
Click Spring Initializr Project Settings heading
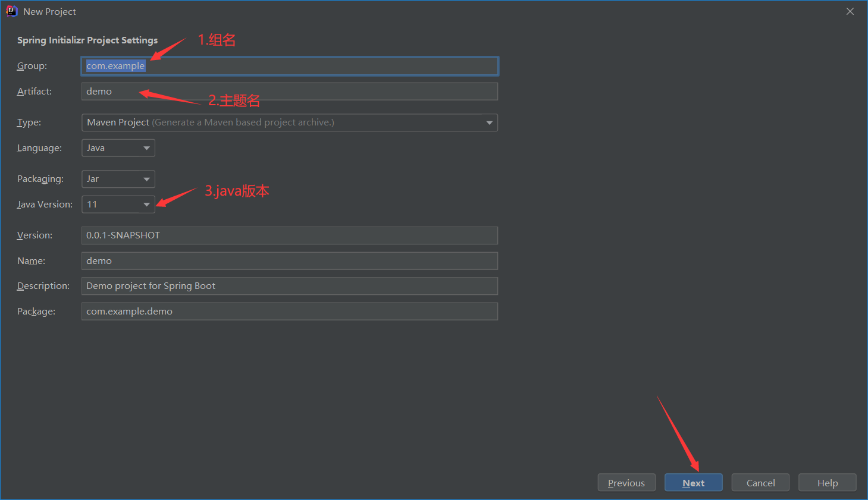(x=87, y=40)
